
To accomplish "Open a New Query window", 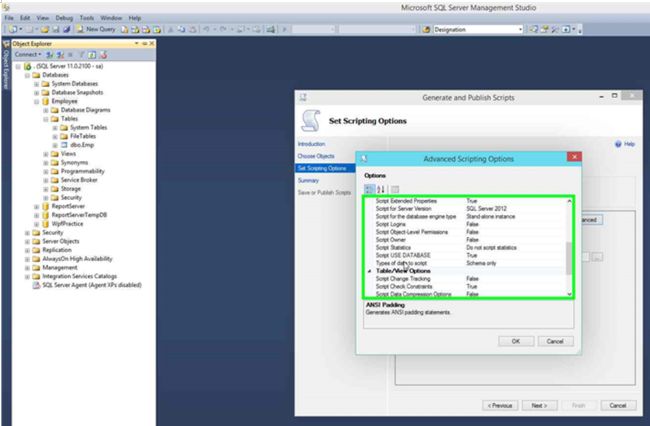I will pyautogui.click(x=96, y=29).
